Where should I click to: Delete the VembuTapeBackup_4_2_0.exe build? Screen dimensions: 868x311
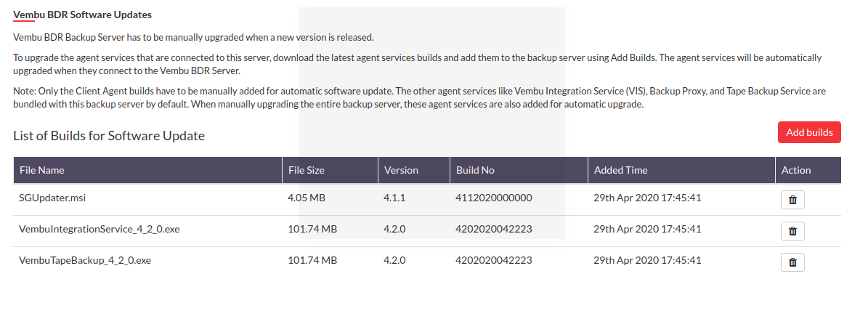(x=792, y=262)
